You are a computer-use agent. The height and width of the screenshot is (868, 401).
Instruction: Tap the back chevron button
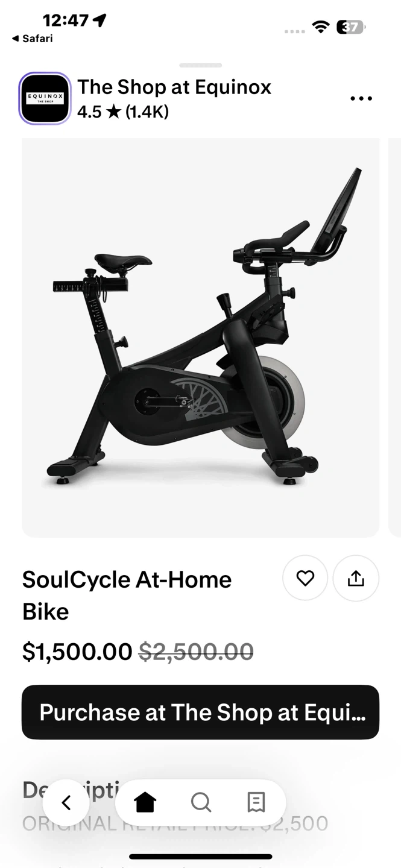[x=66, y=803]
